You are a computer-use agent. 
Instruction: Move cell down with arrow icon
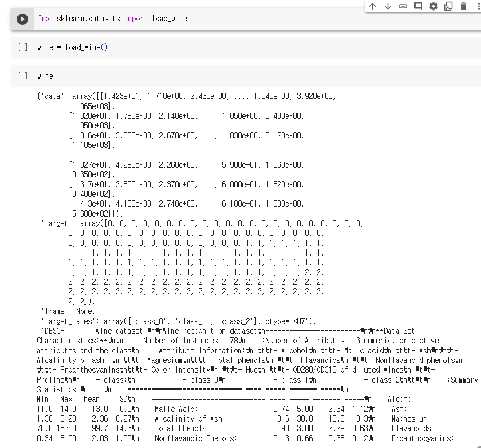pyautogui.click(x=388, y=6)
